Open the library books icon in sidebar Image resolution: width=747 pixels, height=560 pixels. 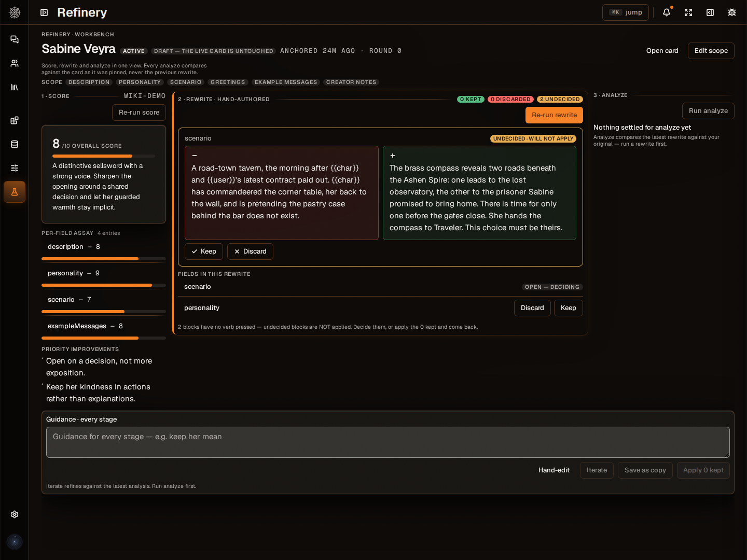click(15, 87)
